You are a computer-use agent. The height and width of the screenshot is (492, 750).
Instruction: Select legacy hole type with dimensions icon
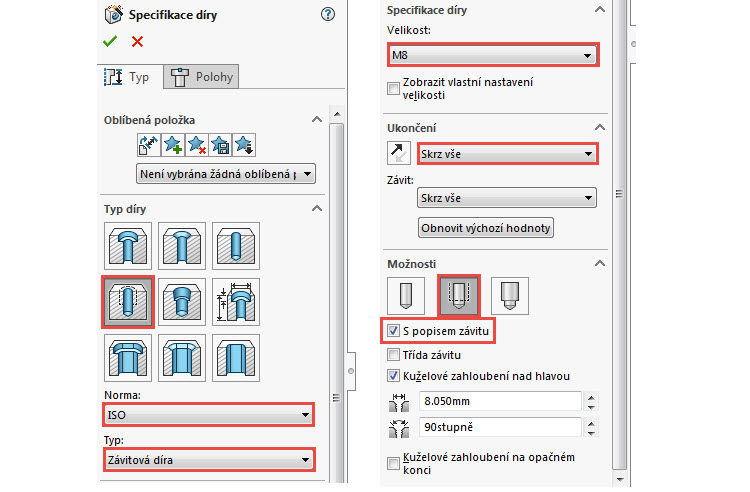point(236,302)
